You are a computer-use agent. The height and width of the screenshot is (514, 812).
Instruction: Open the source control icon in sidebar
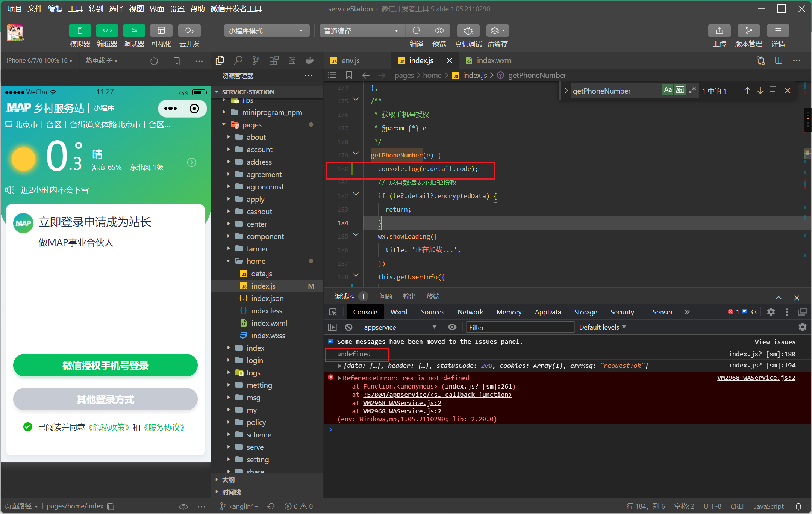(x=256, y=60)
